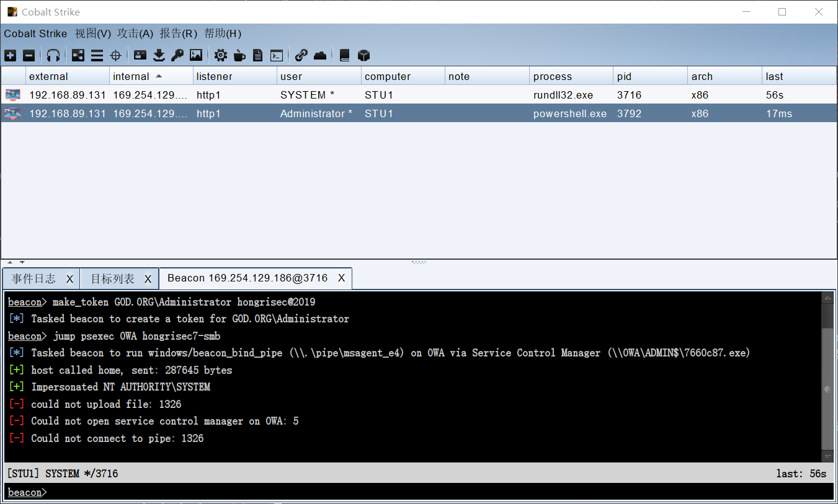
Task: Click the disconnect minus icon in toolbar
Action: click(x=29, y=56)
